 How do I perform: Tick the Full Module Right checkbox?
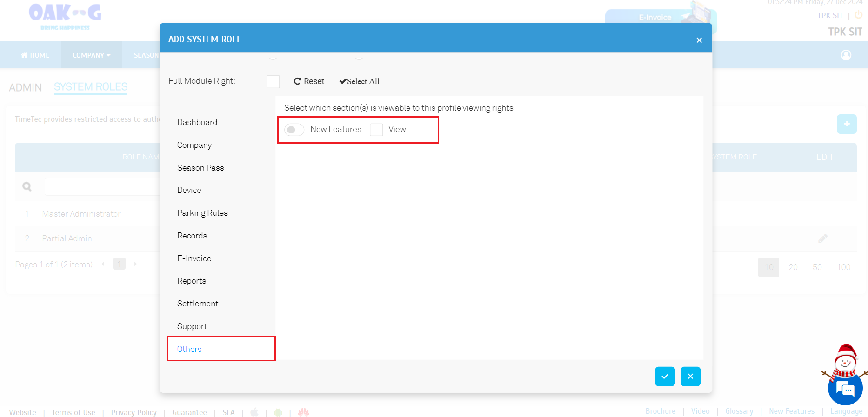(273, 82)
